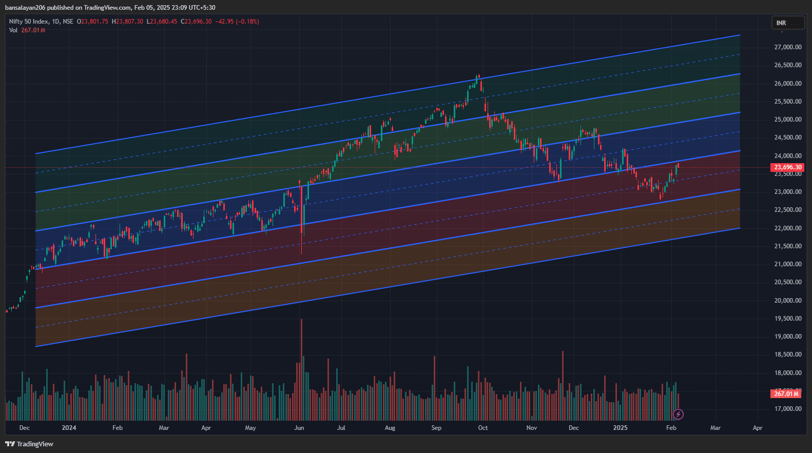The width and height of the screenshot is (812, 453).
Task: Click the candle at the late-September peak
Action: pyautogui.click(x=478, y=79)
